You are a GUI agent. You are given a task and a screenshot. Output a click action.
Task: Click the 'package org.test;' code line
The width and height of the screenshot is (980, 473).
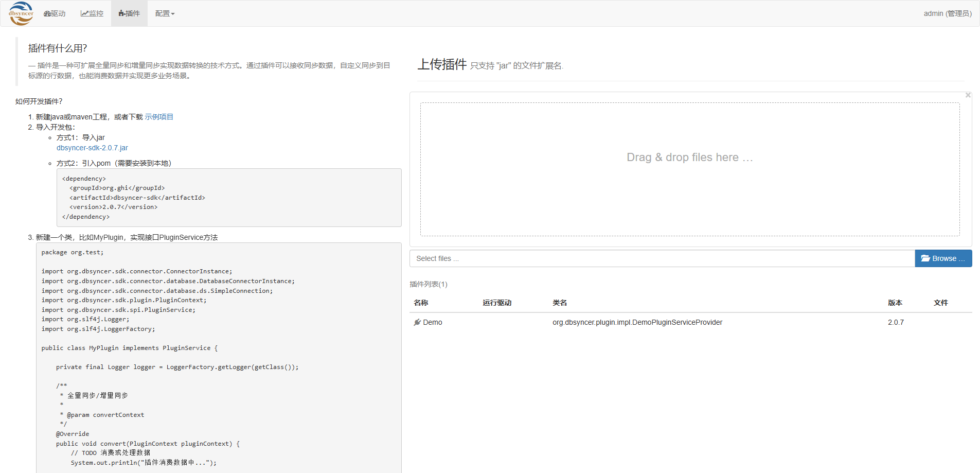point(73,252)
